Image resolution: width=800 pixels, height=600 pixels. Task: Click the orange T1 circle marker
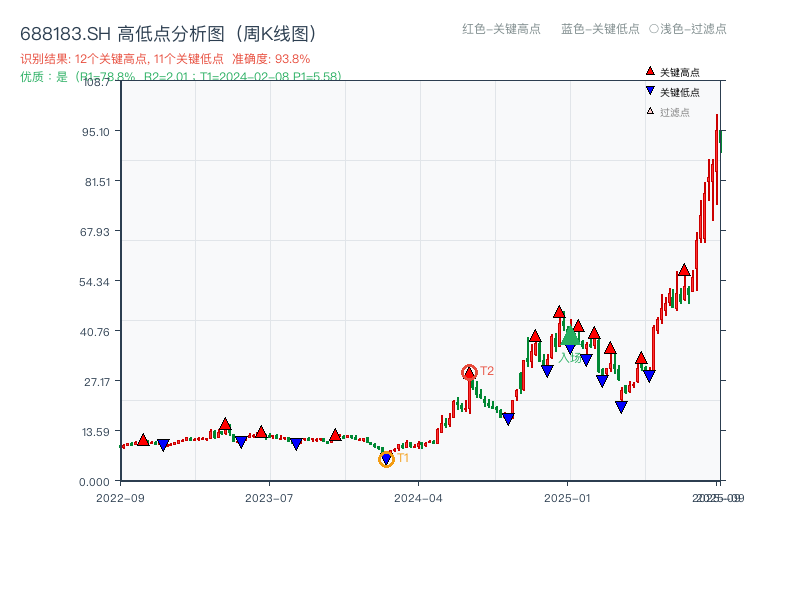386,460
